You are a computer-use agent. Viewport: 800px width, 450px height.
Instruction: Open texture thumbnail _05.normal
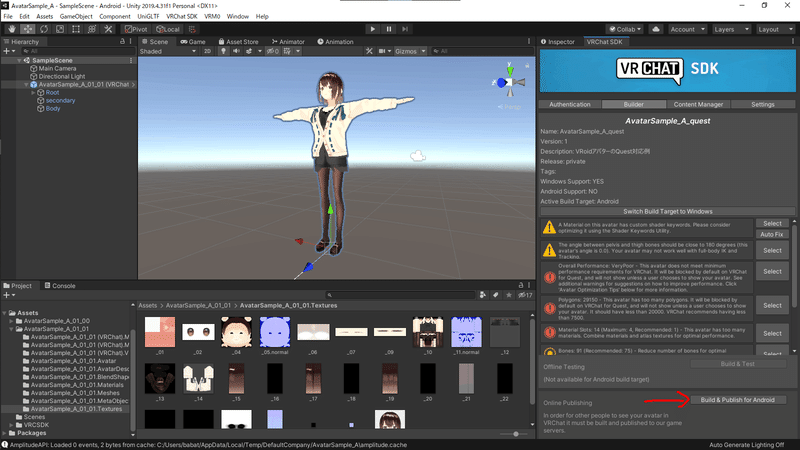click(x=274, y=332)
